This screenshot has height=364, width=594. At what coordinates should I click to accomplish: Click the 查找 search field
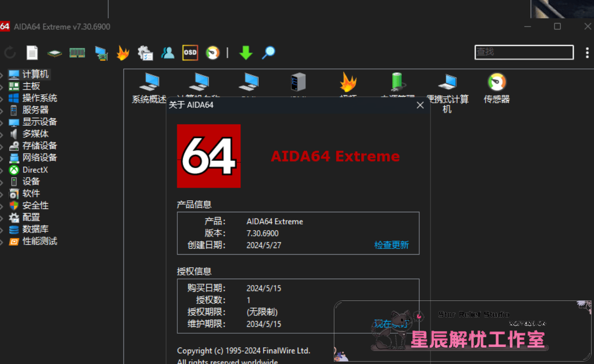click(524, 52)
